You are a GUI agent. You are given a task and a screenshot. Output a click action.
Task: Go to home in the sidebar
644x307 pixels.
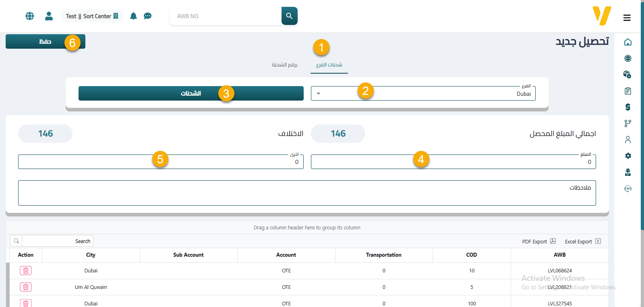(x=627, y=42)
